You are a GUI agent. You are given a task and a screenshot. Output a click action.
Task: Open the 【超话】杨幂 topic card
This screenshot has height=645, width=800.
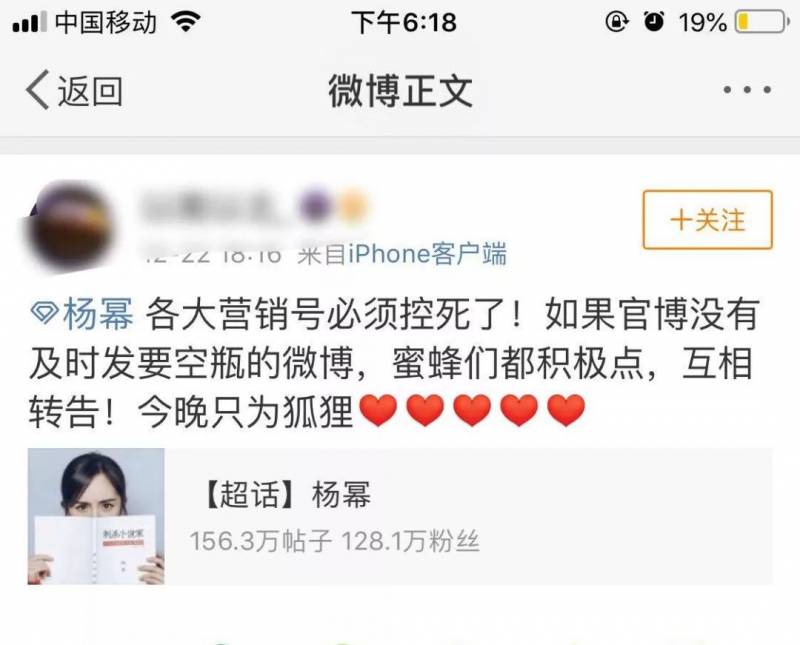pyautogui.click(x=401, y=516)
